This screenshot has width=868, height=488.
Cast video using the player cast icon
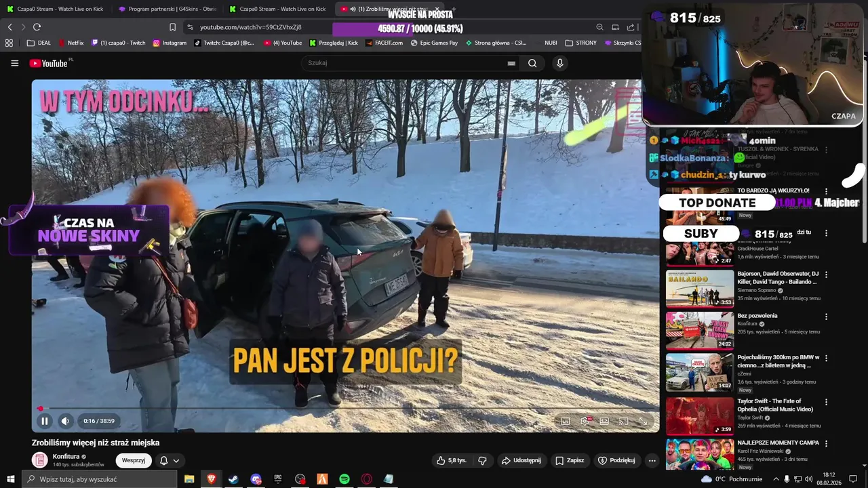(x=624, y=421)
